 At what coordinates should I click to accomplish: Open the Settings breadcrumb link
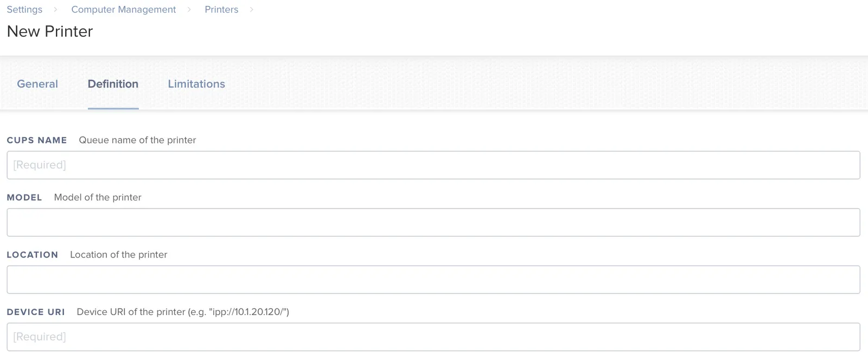pos(24,9)
